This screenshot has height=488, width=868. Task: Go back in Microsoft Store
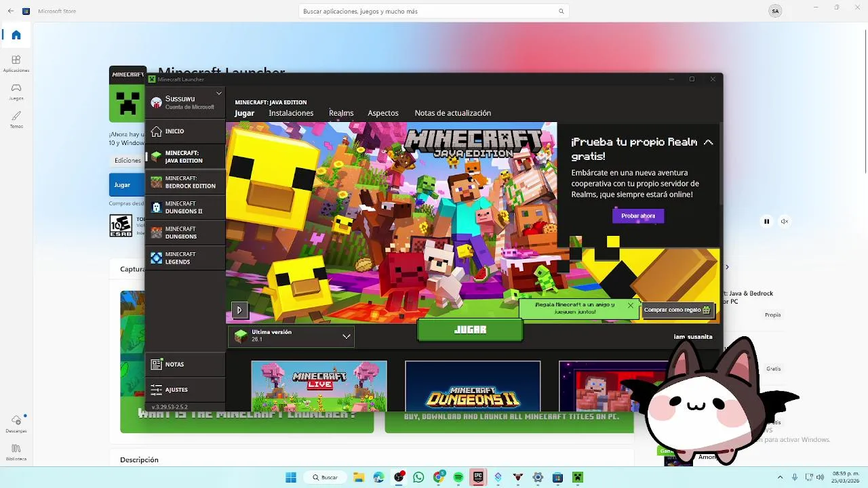pos(10,11)
